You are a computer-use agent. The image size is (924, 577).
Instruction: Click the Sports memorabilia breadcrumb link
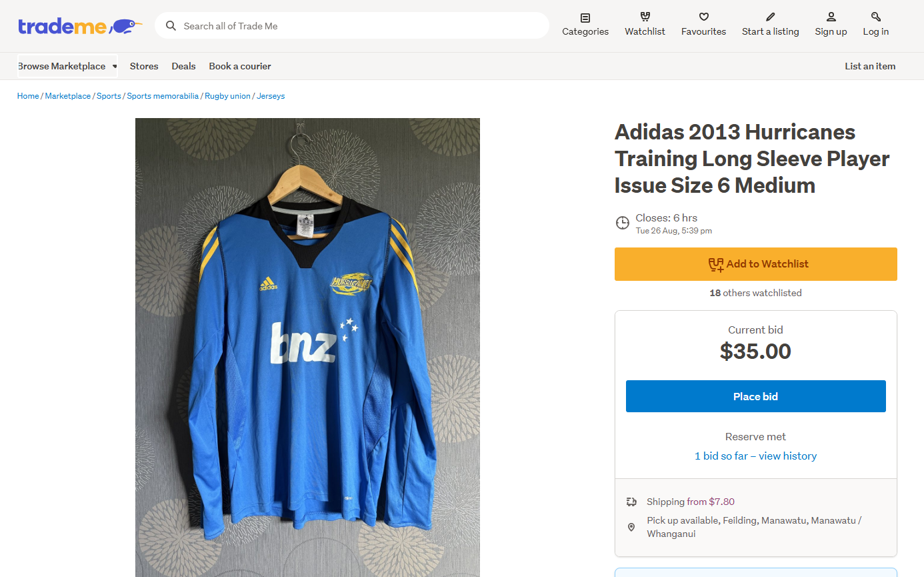click(x=163, y=96)
